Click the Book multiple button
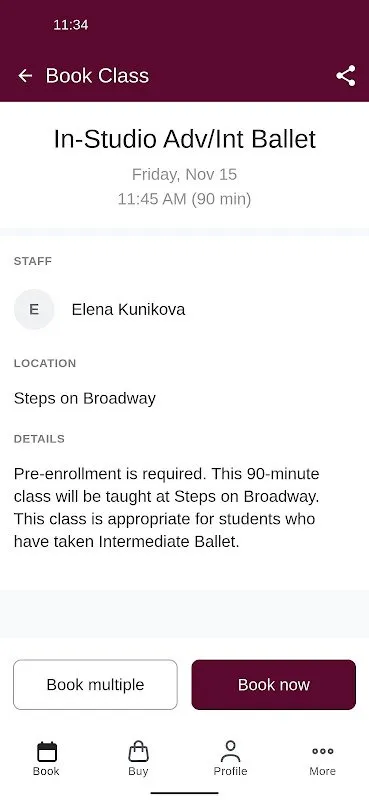Image resolution: width=369 pixels, height=800 pixels. 95,685
